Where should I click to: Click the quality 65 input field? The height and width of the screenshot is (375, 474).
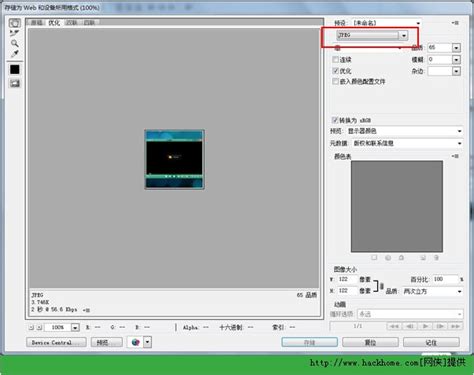(x=440, y=48)
